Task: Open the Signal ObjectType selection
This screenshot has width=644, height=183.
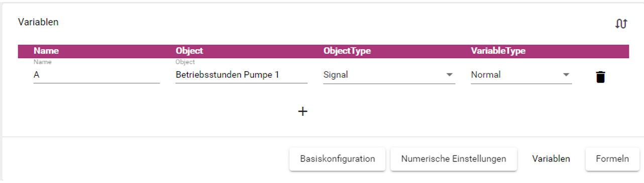Action: 389,75
